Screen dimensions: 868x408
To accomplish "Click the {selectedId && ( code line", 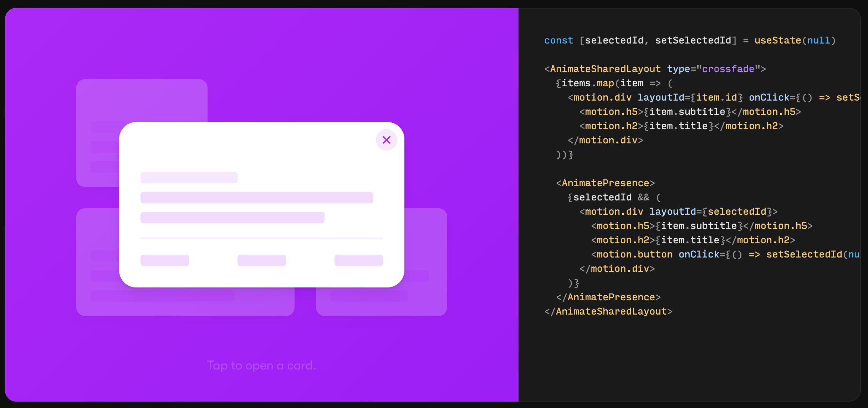I will (613, 198).
